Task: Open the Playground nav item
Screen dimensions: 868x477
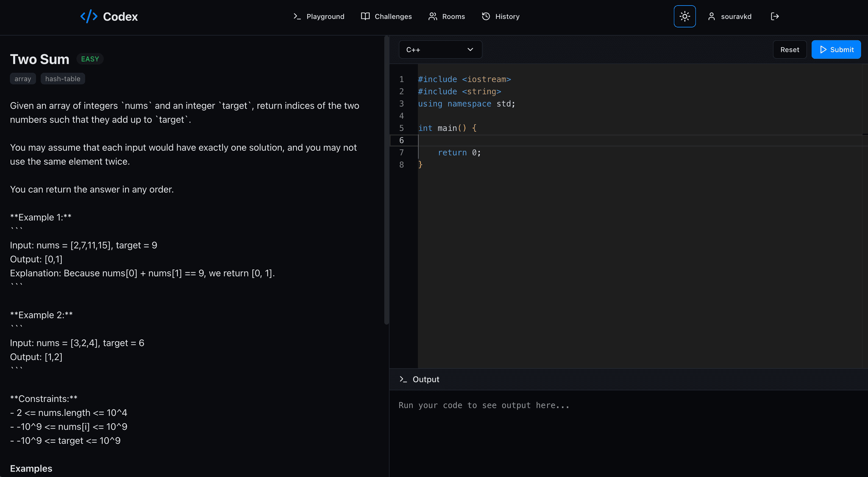Action: pos(319,17)
